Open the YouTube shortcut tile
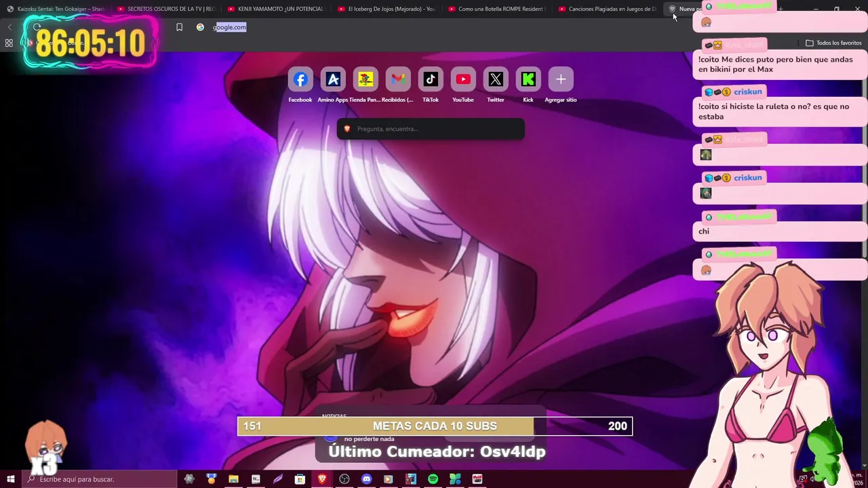The width and height of the screenshot is (868, 488). point(463,79)
